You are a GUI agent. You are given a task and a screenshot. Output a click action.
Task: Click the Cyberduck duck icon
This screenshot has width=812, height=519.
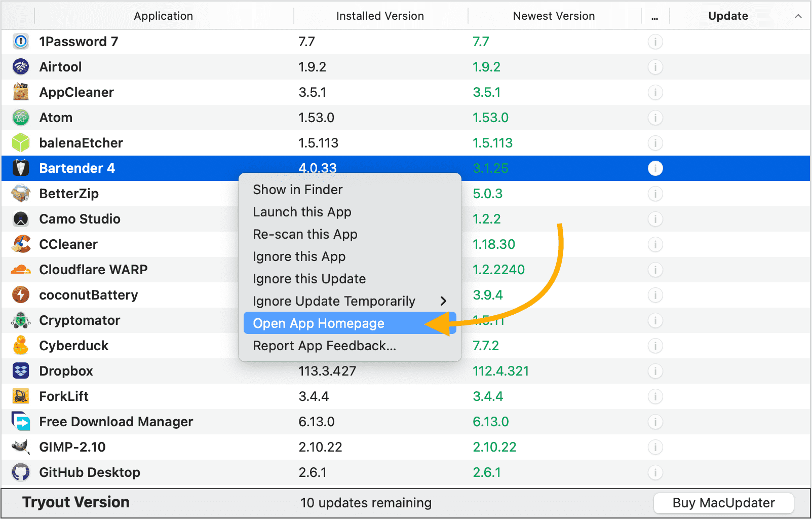click(x=21, y=346)
